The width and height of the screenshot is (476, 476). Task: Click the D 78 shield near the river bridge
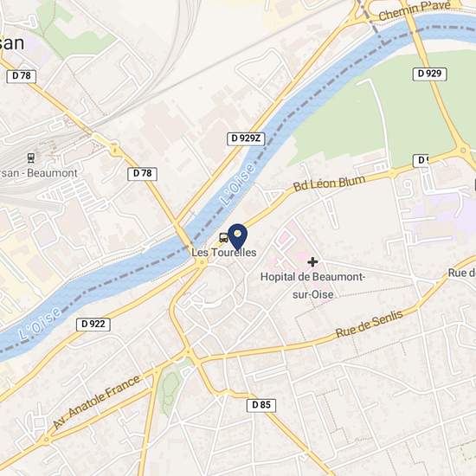(x=142, y=174)
